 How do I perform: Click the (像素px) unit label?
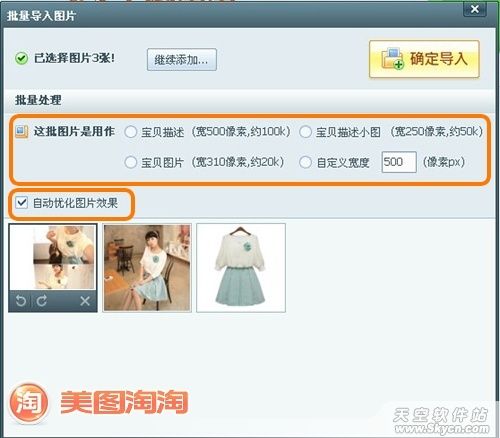point(444,162)
